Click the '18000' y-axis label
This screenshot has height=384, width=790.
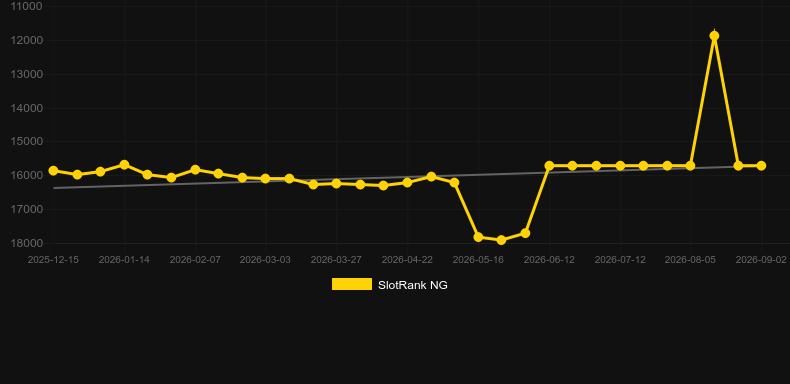pyautogui.click(x=26, y=243)
